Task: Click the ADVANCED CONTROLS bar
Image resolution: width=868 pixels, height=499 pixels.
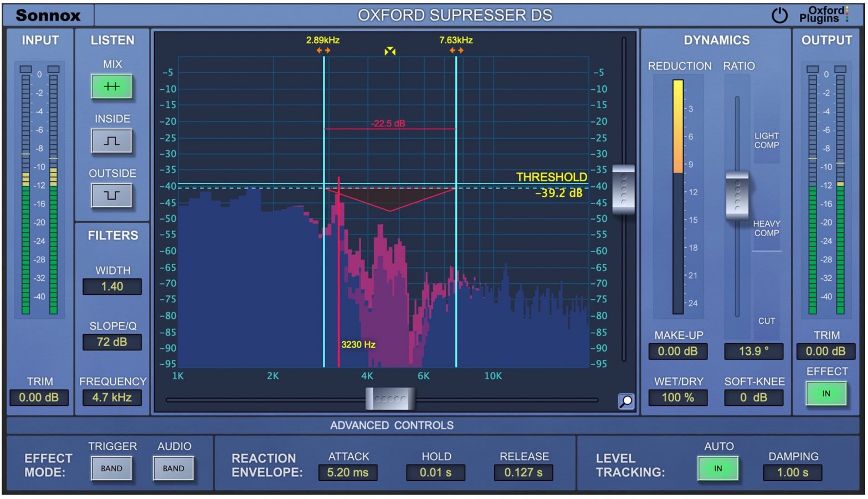Action: tap(392, 425)
